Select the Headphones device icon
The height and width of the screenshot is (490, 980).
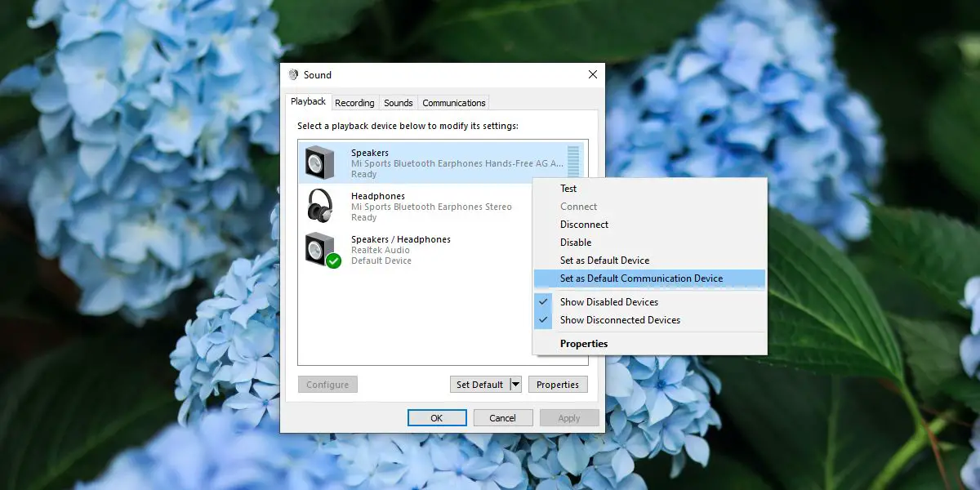[x=319, y=205]
